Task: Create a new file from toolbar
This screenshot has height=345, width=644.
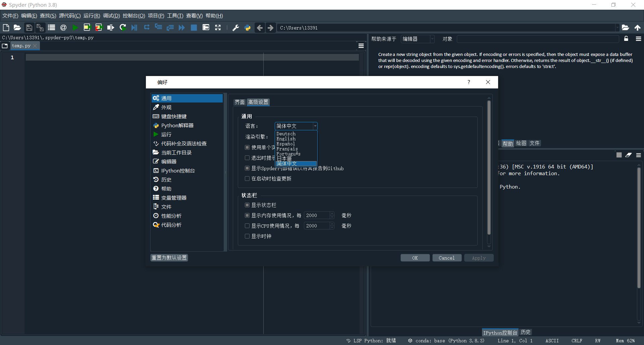Action: tap(6, 27)
